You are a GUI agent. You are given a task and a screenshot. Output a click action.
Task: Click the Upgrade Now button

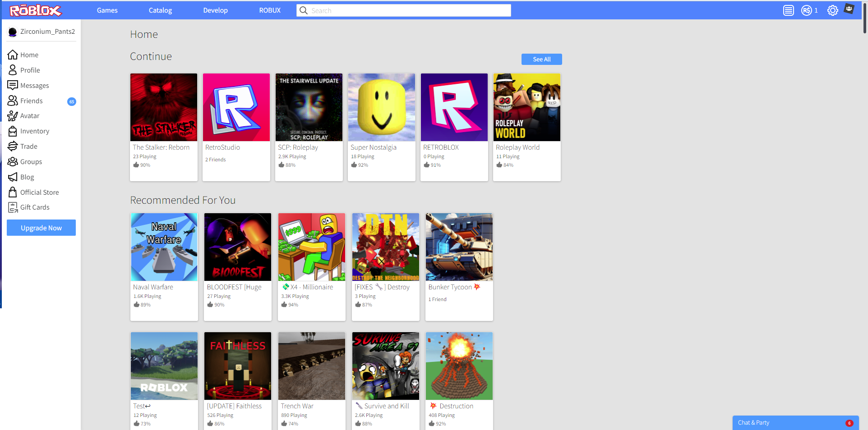pos(41,228)
